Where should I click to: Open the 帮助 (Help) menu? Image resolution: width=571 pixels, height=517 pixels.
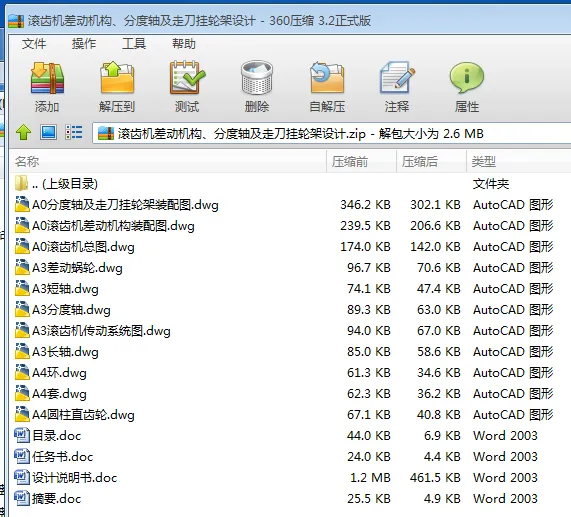click(x=184, y=44)
